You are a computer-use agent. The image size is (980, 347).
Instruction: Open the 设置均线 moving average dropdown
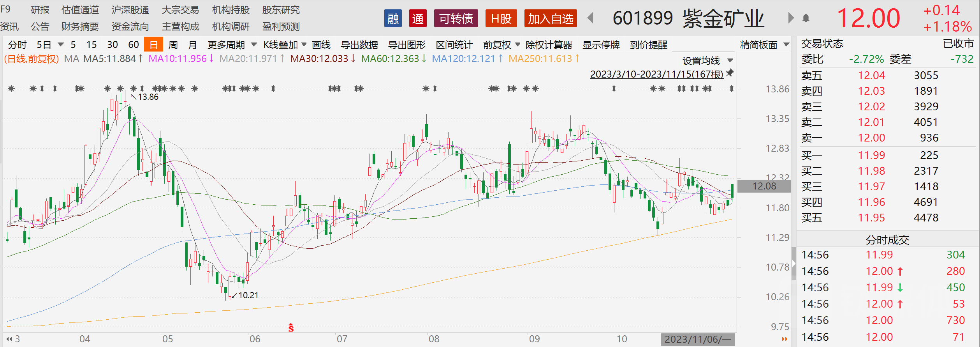(707, 61)
